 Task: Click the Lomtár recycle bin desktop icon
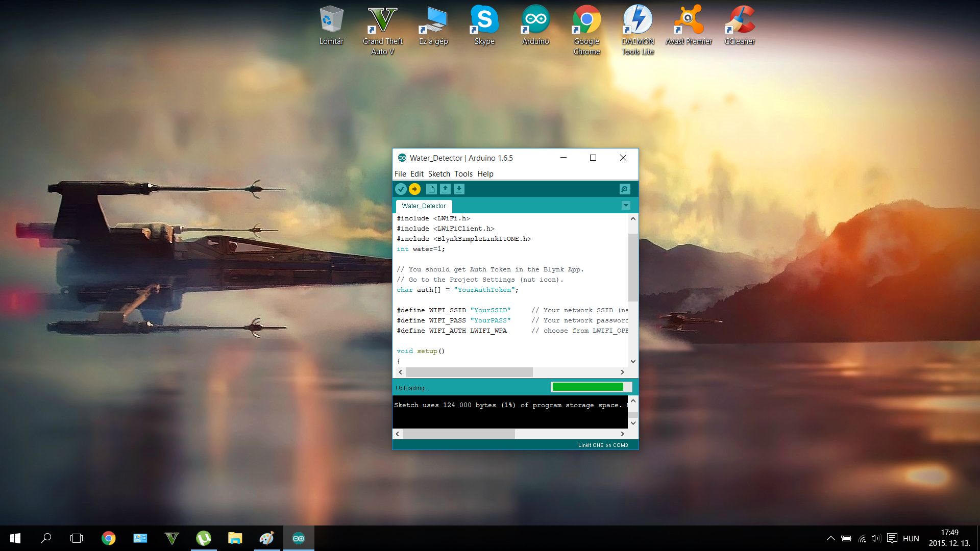pos(331,26)
